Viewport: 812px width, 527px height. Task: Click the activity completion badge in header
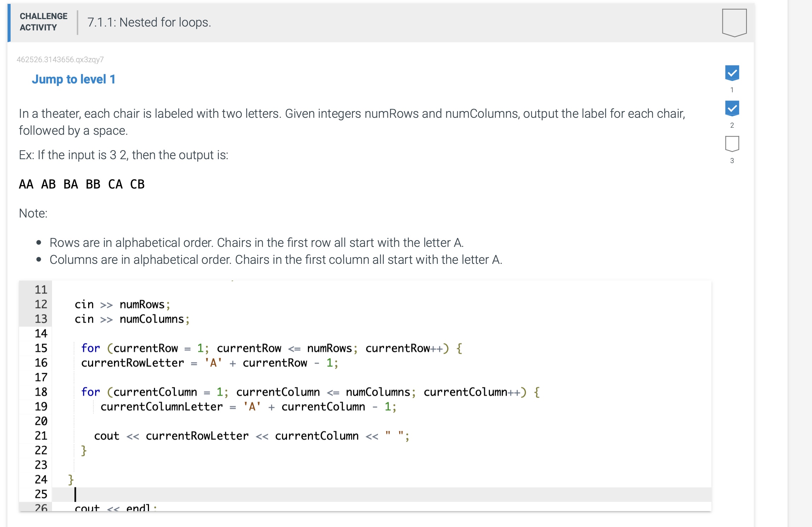[734, 23]
